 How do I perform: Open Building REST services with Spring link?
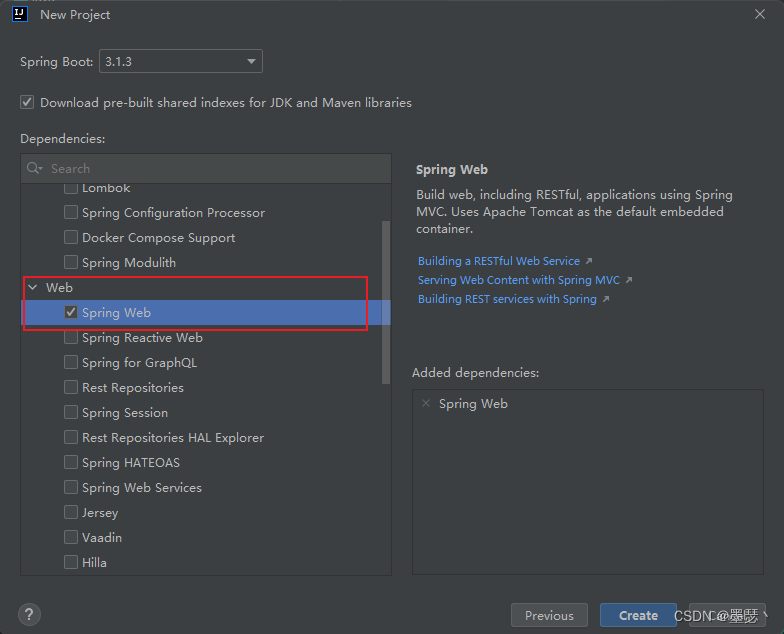click(507, 299)
